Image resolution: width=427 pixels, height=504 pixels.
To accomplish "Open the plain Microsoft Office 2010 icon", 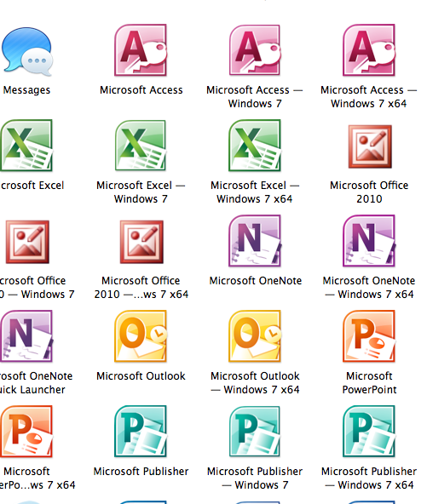I will click(x=370, y=146).
